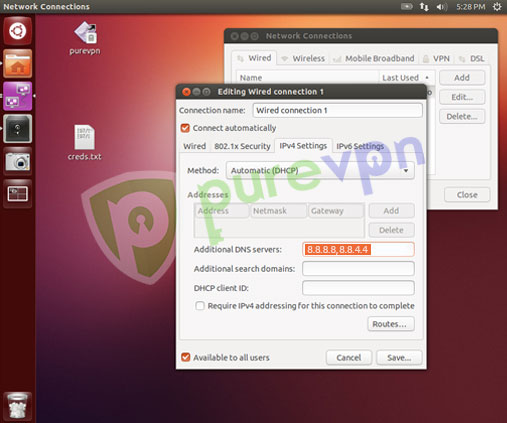Screen dimensions: 507x423
Task: Click the Additional search domains field
Action: click(x=358, y=269)
